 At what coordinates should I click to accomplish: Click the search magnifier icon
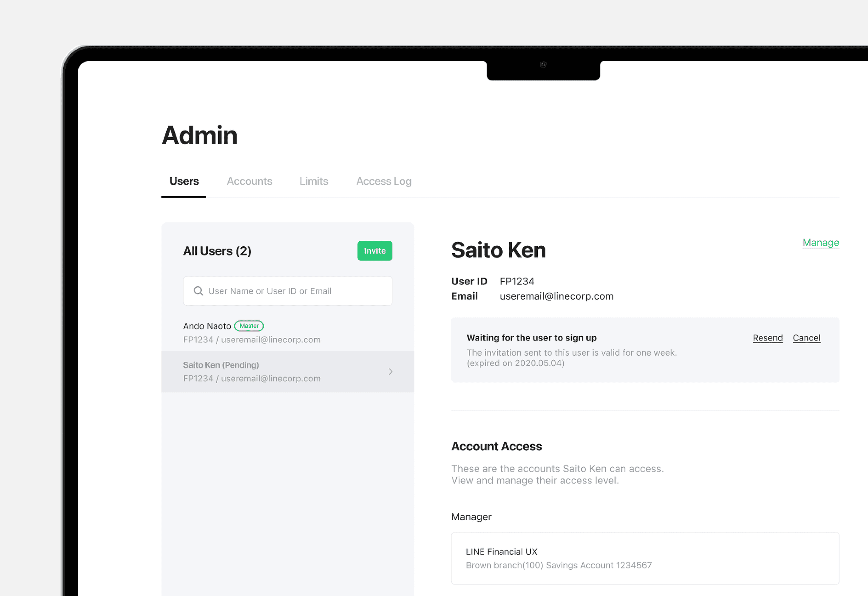(198, 291)
